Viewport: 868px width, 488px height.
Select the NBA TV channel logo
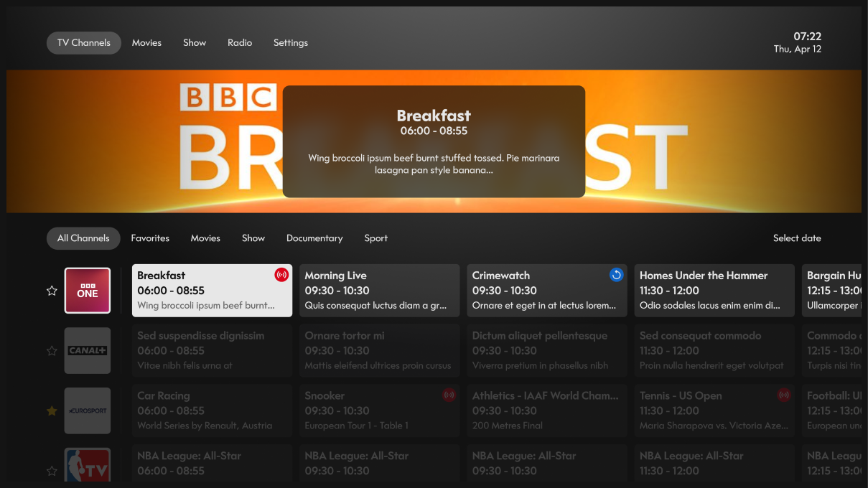tap(88, 466)
